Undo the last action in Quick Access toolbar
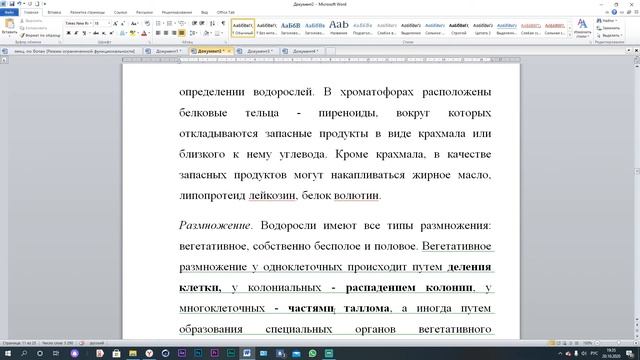 tap(19, 4)
